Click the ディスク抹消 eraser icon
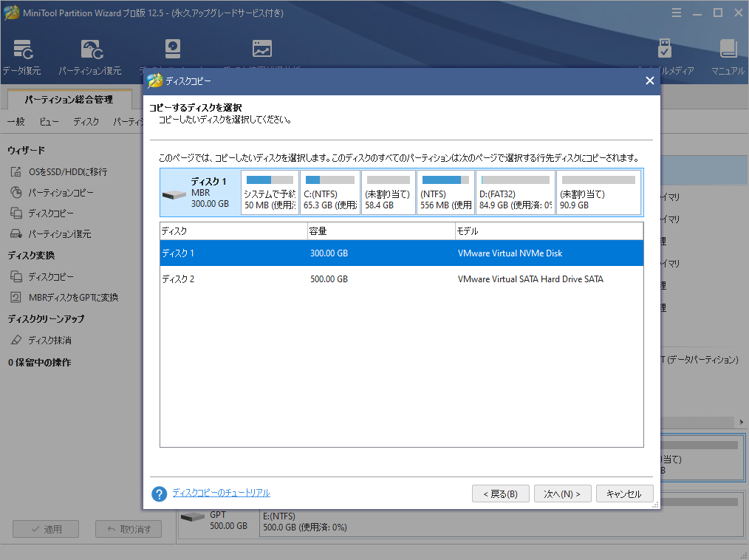The image size is (749, 560). (x=16, y=340)
